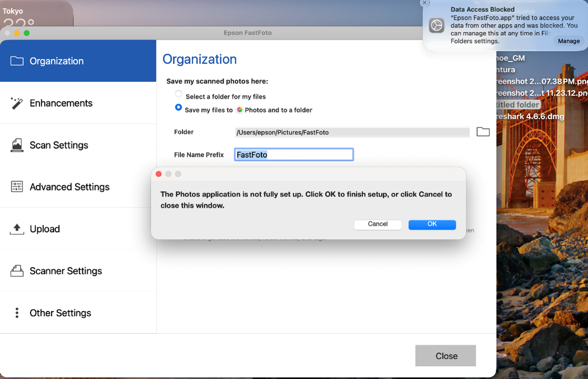Open the Scanner Settings tab
The height and width of the screenshot is (379, 588).
[78, 271]
